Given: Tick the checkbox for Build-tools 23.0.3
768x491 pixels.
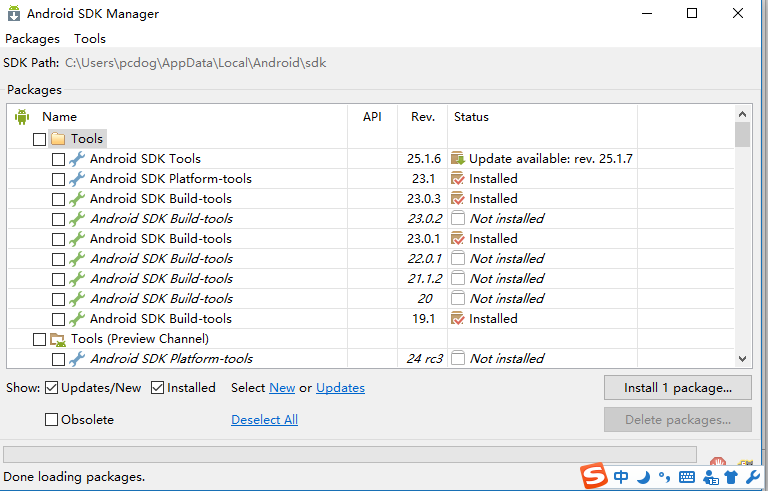Looking at the screenshot, I should tap(58, 199).
